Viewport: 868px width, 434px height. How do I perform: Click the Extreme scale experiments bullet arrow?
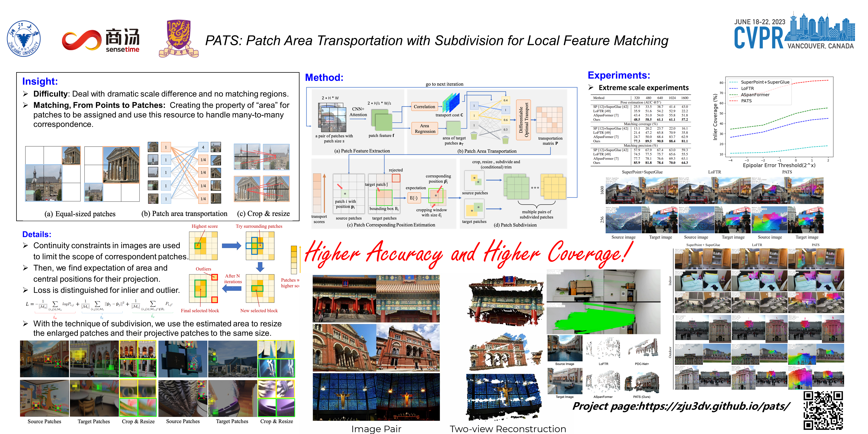click(x=591, y=88)
